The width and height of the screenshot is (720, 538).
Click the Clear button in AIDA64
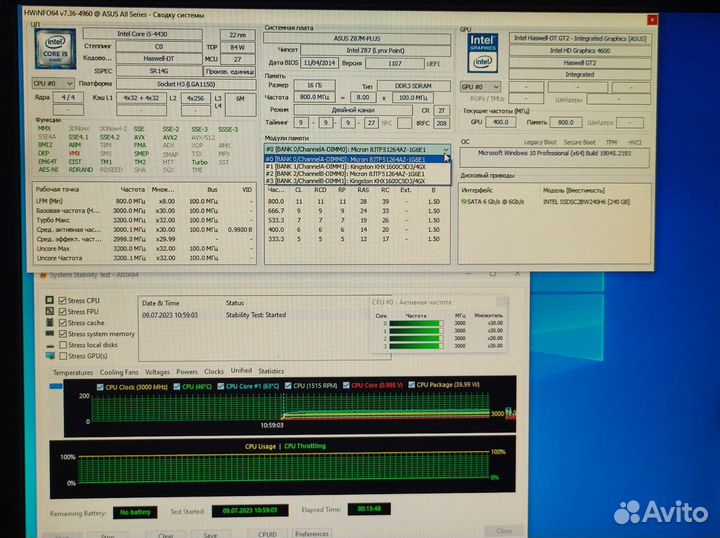[x=166, y=535]
